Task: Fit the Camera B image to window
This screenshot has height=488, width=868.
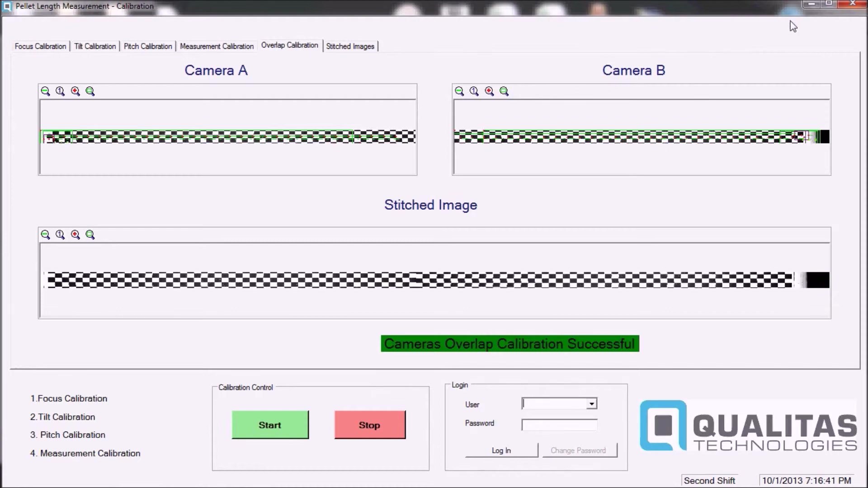Action: click(504, 91)
